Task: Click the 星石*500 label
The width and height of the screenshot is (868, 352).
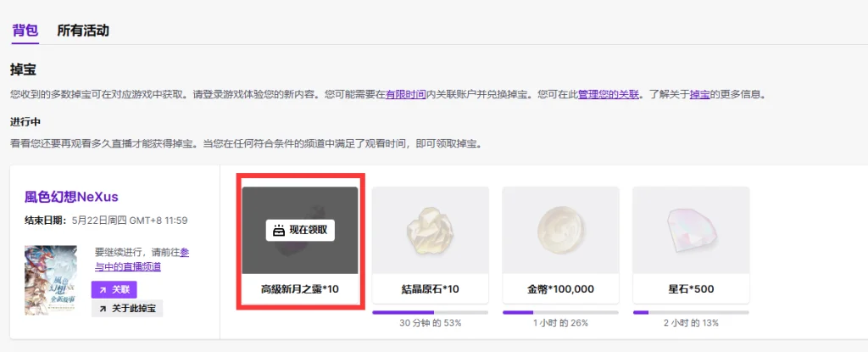Action: point(691,288)
